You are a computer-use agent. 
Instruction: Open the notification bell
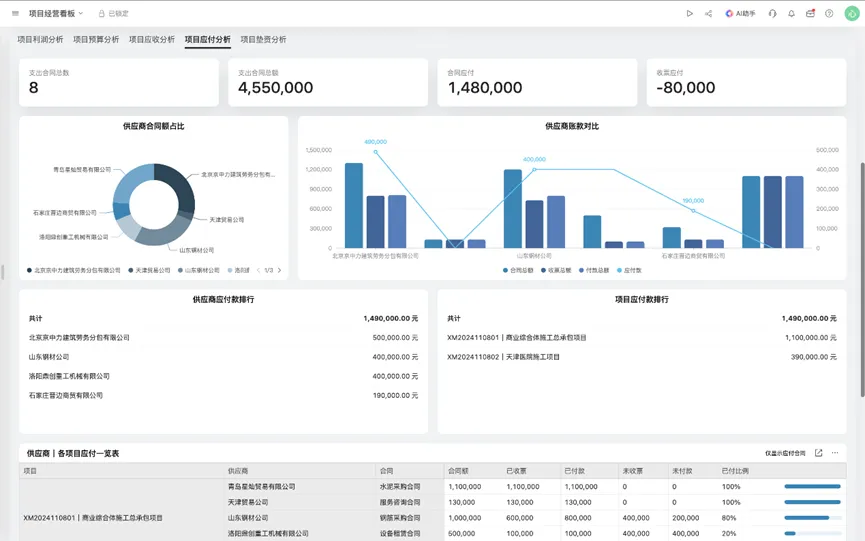[x=791, y=14]
